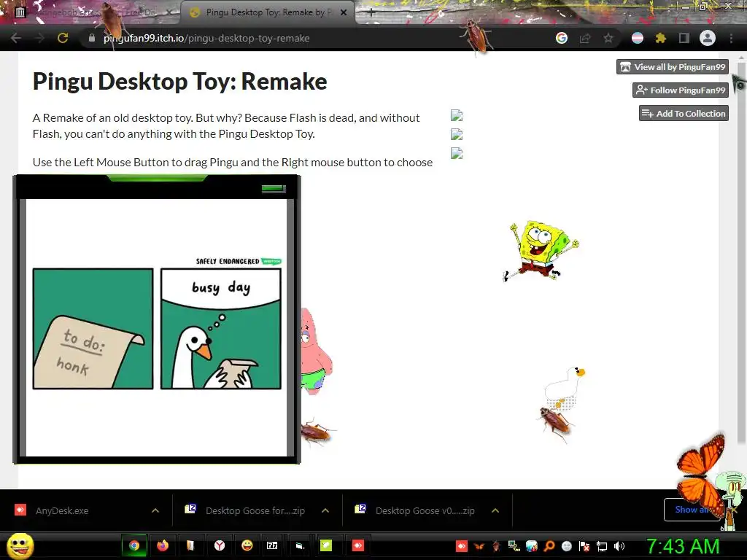The width and height of the screenshot is (747, 560).
Task: Click Add To Collection
Action: (x=684, y=113)
